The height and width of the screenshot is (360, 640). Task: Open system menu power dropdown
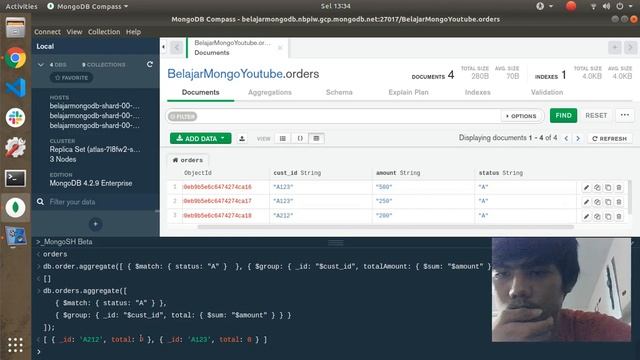click(624, 6)
